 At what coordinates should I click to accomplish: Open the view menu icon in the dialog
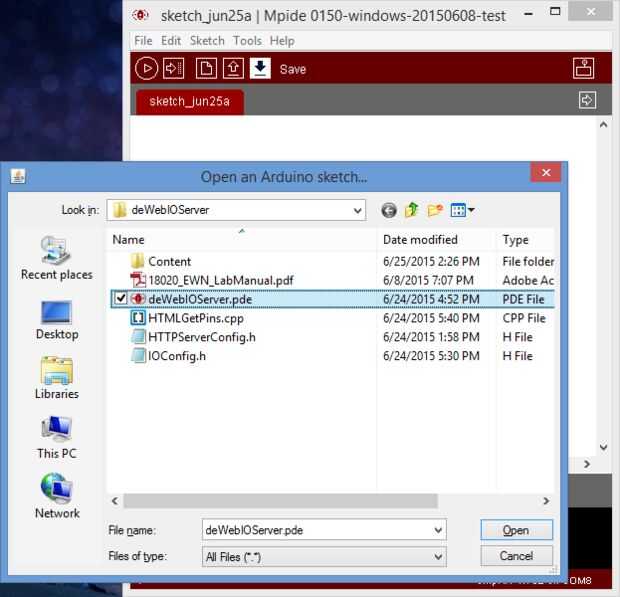pos(462,210)
